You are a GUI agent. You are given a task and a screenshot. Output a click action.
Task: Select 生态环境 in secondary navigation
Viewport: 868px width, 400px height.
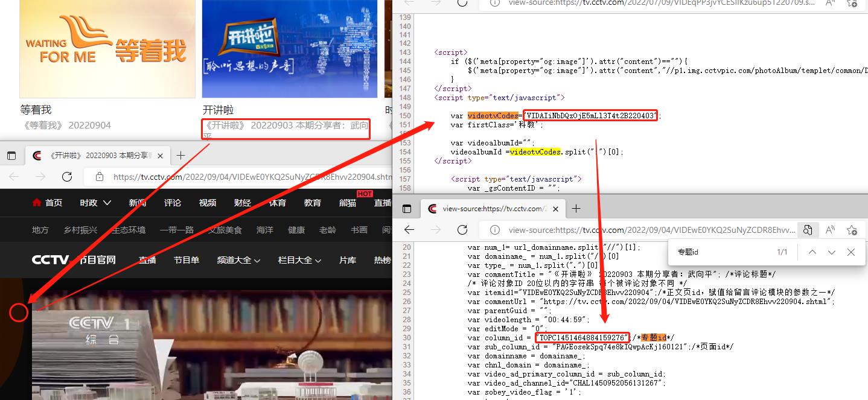click(x=129, y=230)
